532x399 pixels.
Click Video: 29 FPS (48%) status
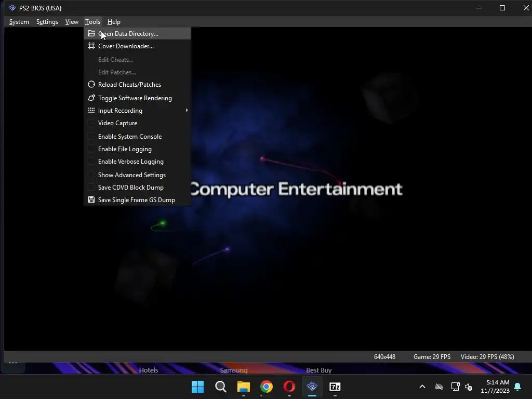pos(487,356)
